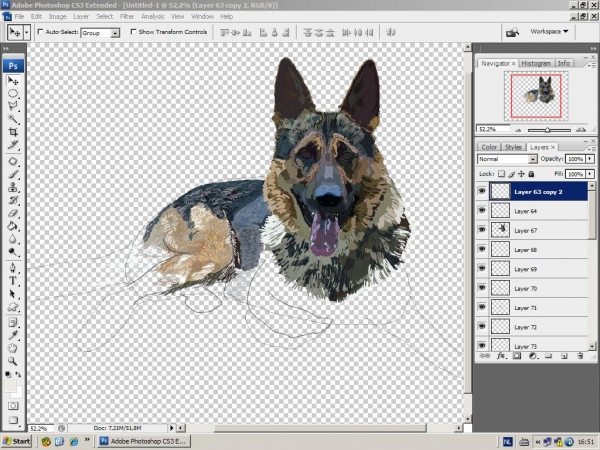Image resolution: width=600 pixels, height=450 pixels.
Task: Select the Custom Shape tool
Action: tap(13, 307)
